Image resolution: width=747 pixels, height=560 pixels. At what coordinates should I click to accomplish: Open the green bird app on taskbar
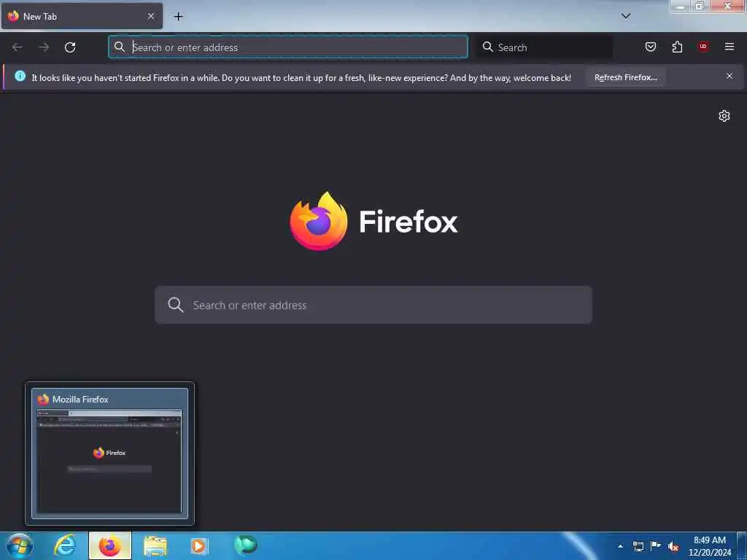[x=245, y=545]
